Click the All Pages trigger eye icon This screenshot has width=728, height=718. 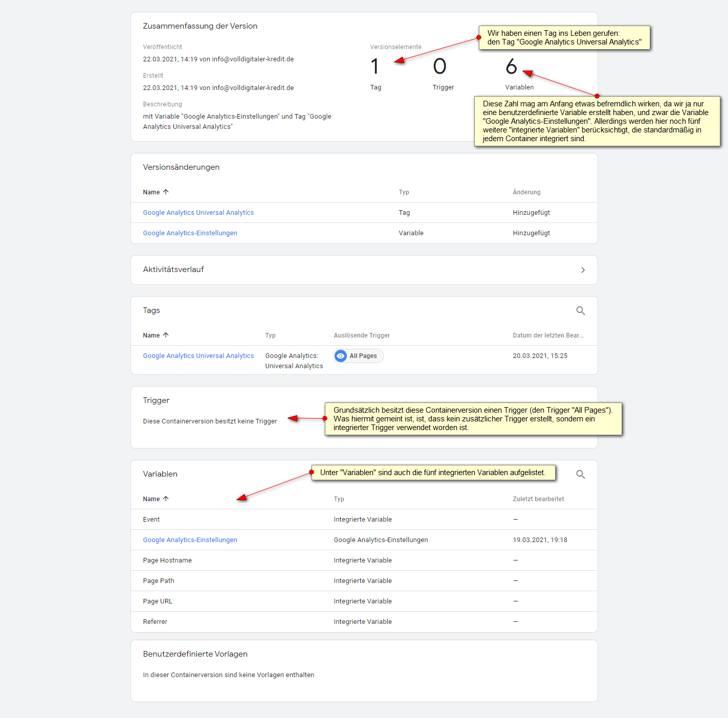point(341,356)
